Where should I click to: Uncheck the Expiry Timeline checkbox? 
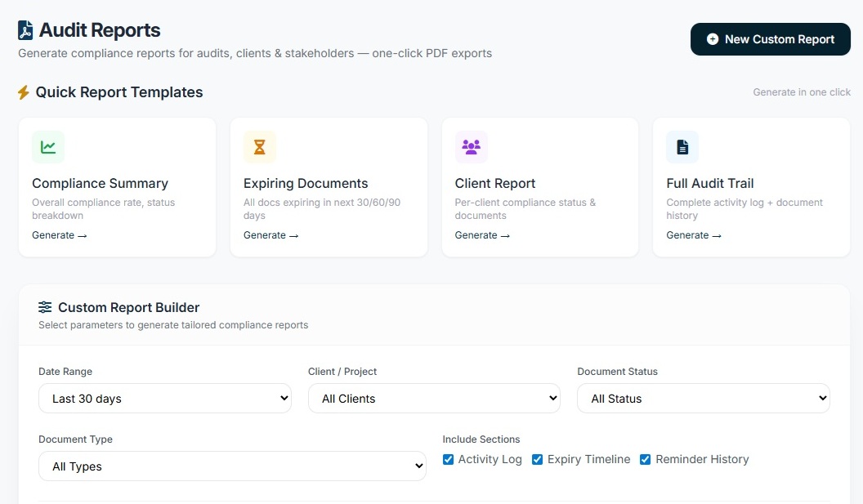[537, 459]
